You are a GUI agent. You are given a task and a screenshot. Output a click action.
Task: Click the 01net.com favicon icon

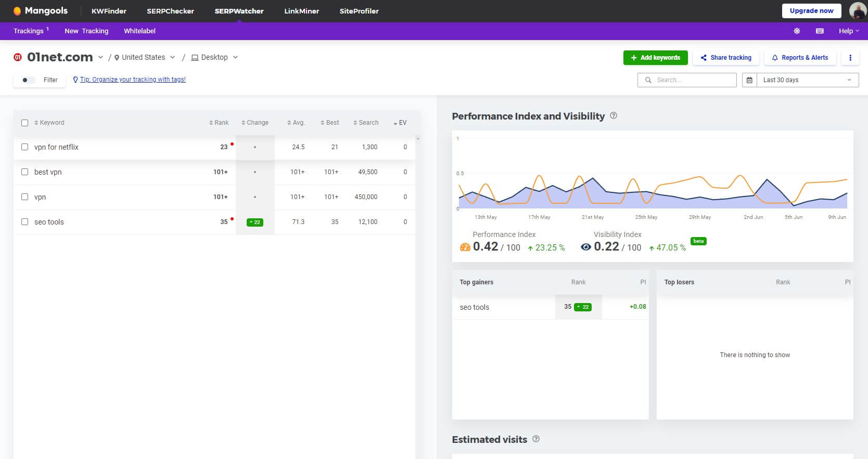[x=18, y=57]
